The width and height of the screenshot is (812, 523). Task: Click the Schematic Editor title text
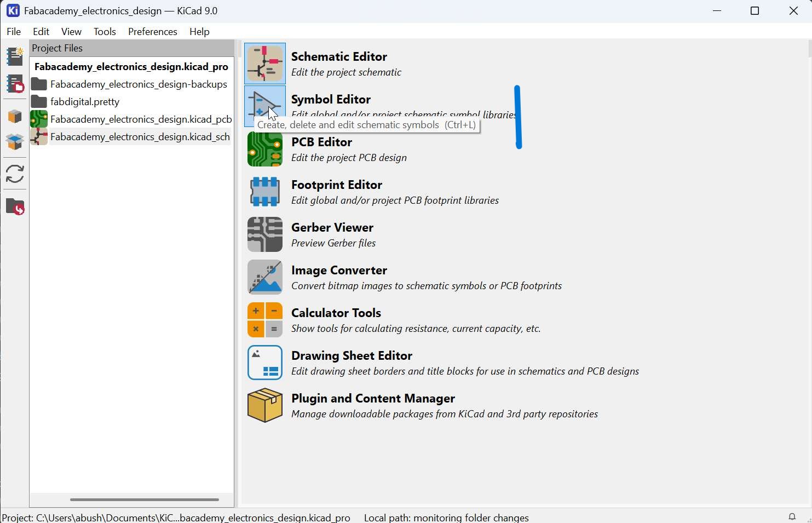pyautogui.click(x=339, y=56)
